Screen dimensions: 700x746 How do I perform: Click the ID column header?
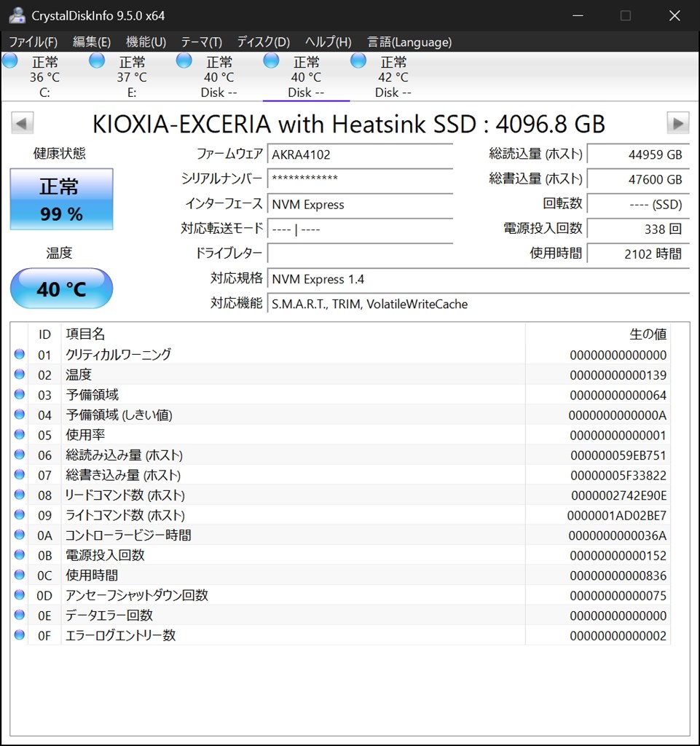44,334
